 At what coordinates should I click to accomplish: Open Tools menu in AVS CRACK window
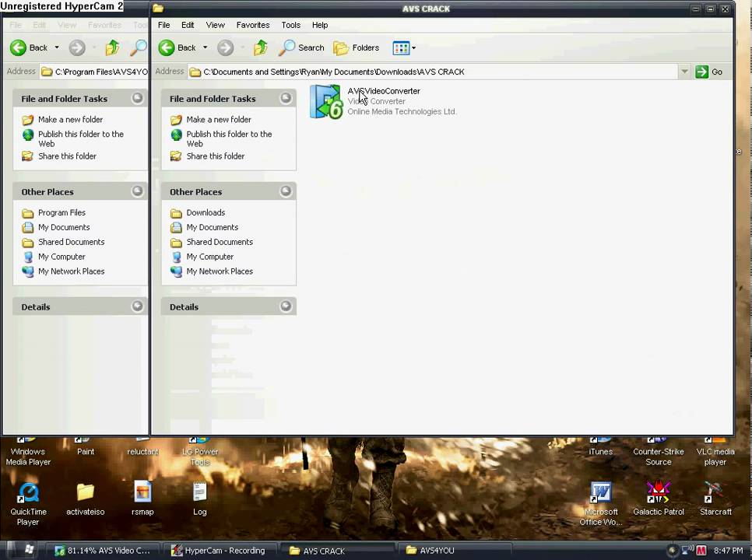(x=290, y=25)
